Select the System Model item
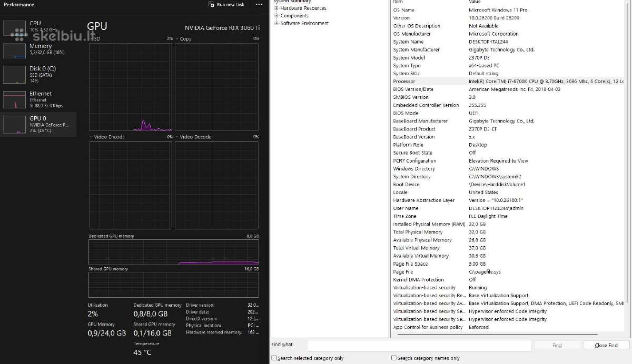The image size is (632, 364). click(x=409, y=58)
